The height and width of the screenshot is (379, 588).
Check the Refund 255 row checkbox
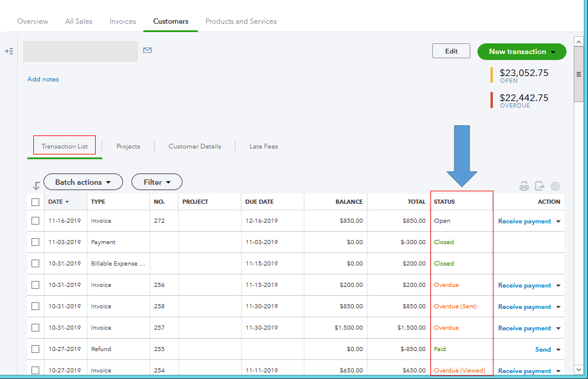pyautogui.click(x=36, y=349)
